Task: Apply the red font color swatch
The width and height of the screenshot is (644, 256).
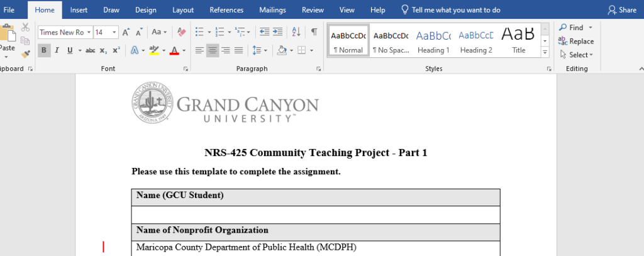Action: tap(175, 50)
